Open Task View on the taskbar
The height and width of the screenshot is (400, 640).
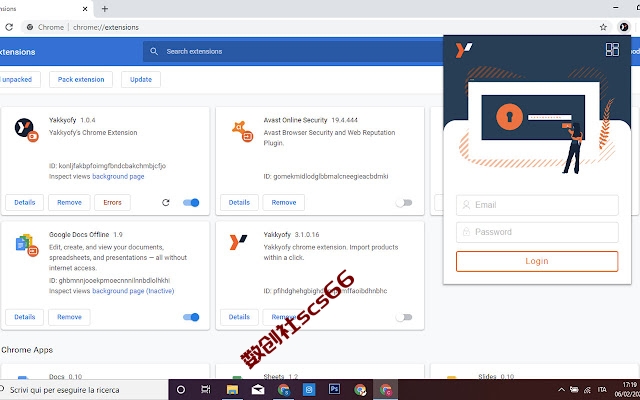point(206,389)
